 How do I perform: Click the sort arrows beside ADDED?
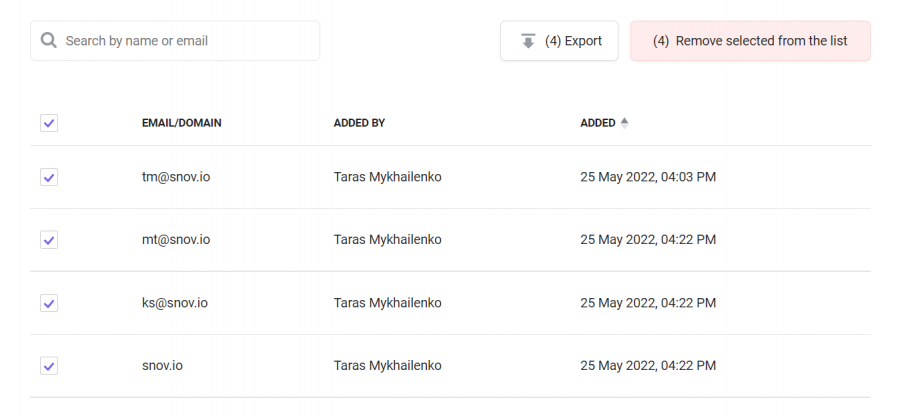pyautogui.click(x=624, y=123)
